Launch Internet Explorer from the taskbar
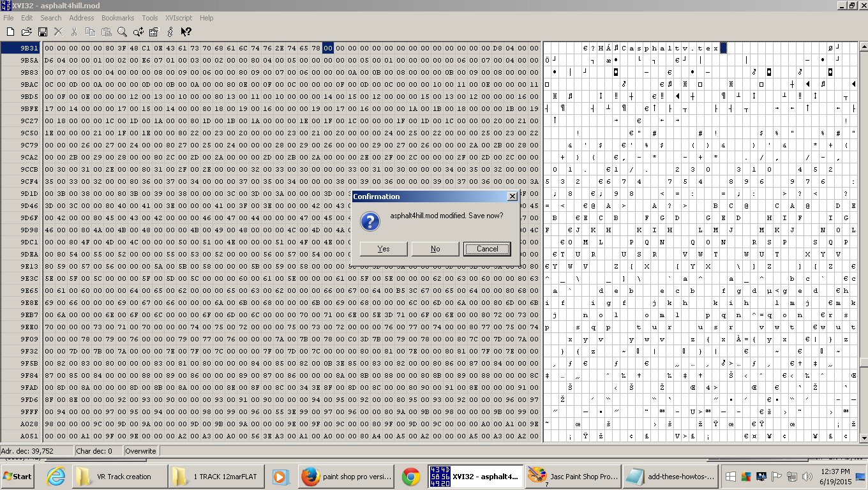Screen dimensions: 868x490 pyautogui.click(x=56, y=477)
